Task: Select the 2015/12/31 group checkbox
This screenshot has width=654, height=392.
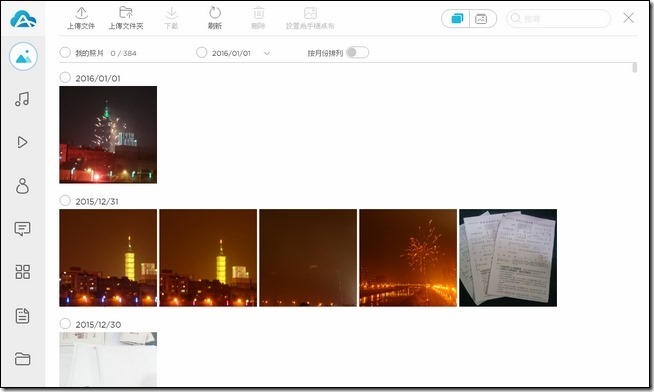Action: (x=65, y=201)
